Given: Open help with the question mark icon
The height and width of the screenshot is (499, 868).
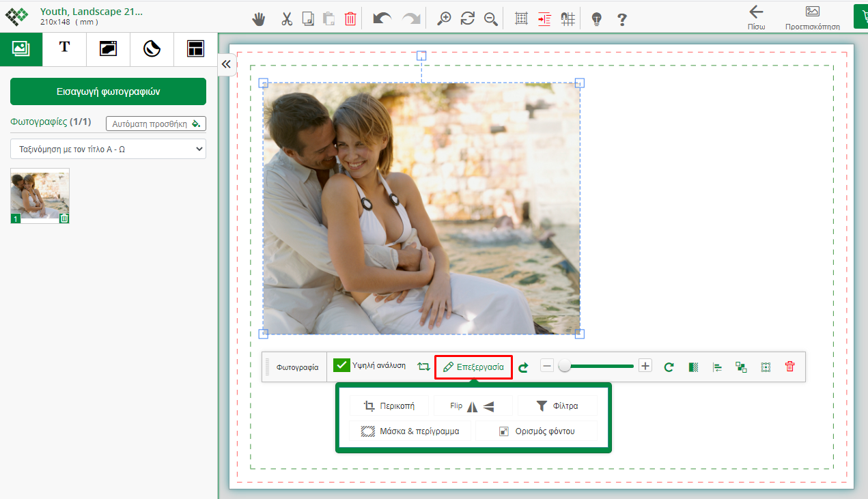Looking at the screenshot, I should (621, 19).
